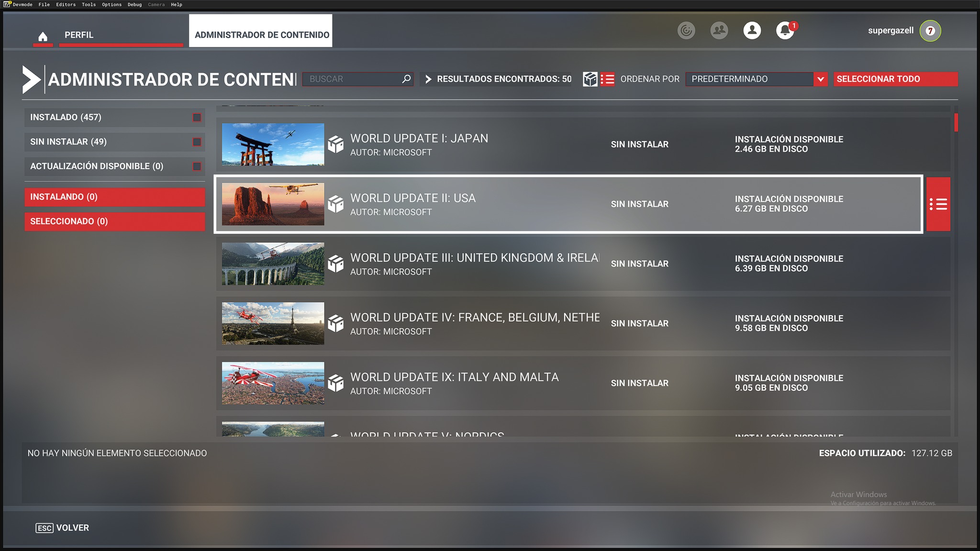
Task: Click the level 7 badge beside supergazell
Action: pos(930,31)
